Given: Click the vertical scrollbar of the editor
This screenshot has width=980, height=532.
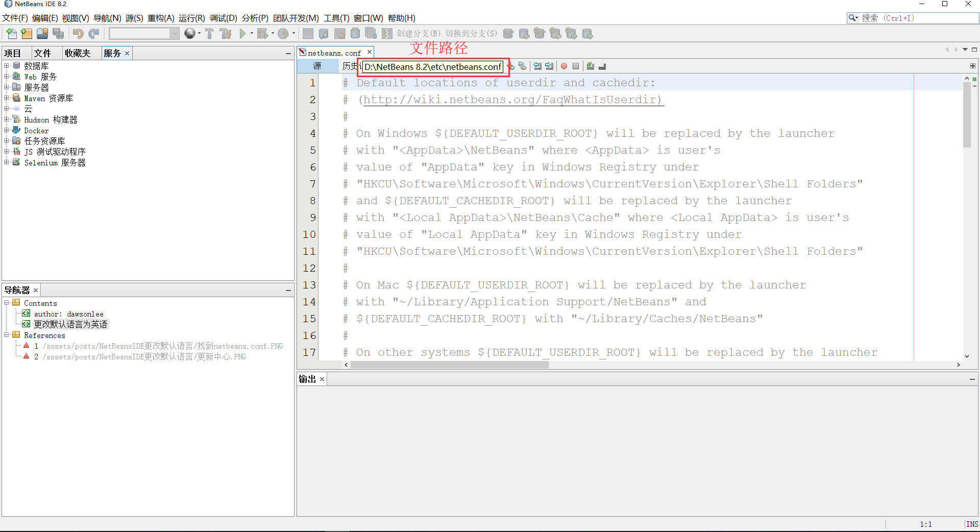Looking at the screenshot, I should click(x=967, y=114).
